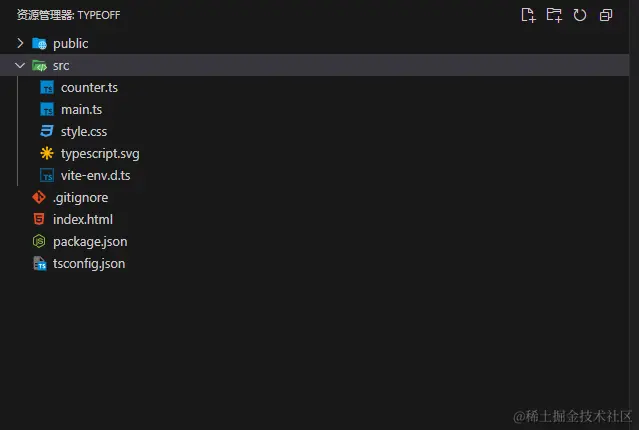Open vite-env.d.ts file

(x=95, y=176)
